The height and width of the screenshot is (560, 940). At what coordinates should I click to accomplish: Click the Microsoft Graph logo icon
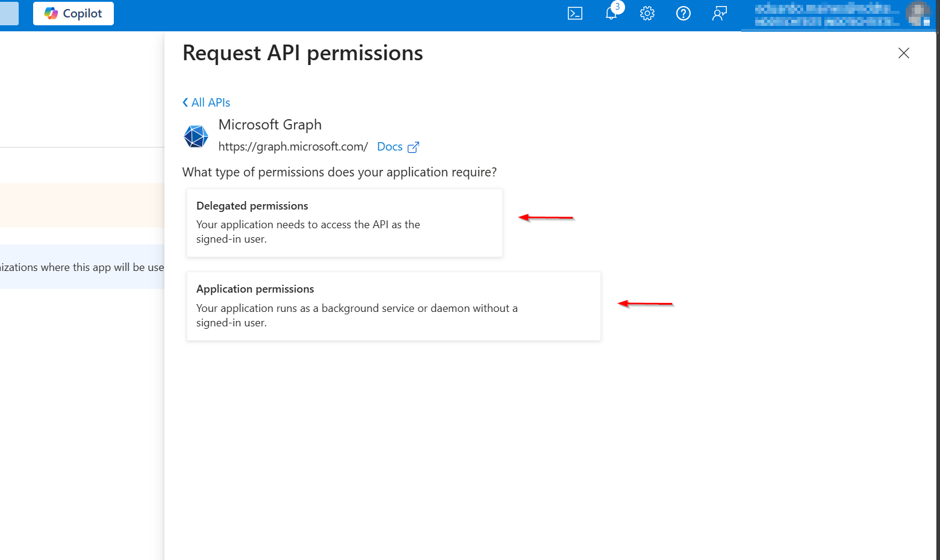coord(196,137)
